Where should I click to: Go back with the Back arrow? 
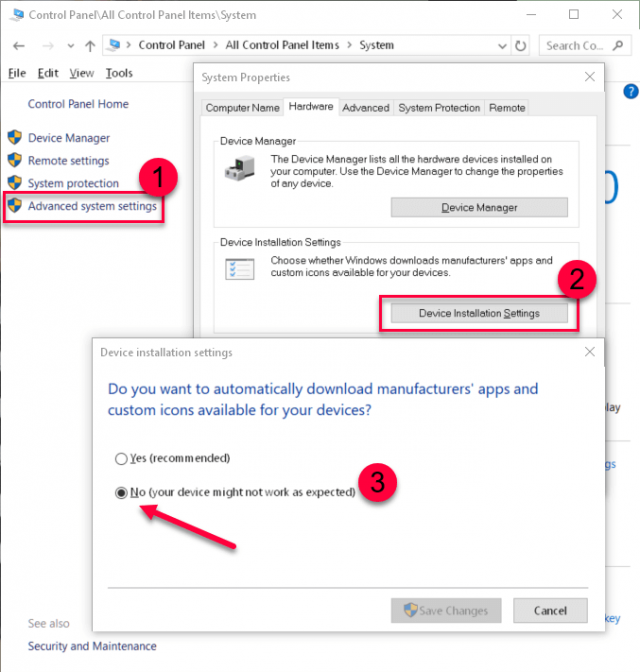18,46
